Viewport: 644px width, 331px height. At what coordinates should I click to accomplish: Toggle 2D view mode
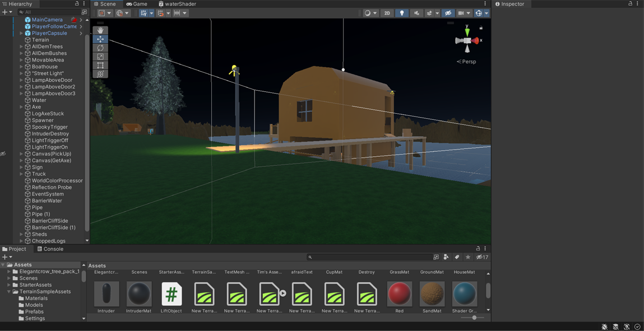pos(387,13)
